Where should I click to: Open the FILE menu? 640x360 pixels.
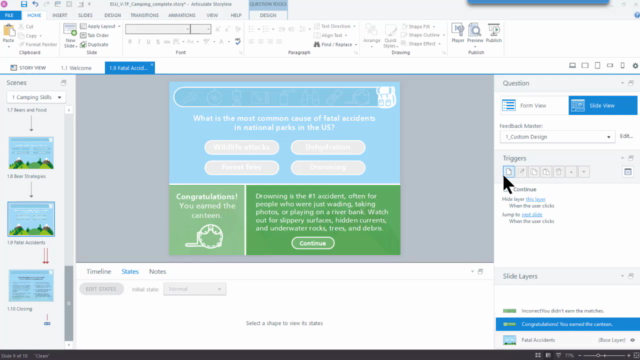click(x=9, y=15)
